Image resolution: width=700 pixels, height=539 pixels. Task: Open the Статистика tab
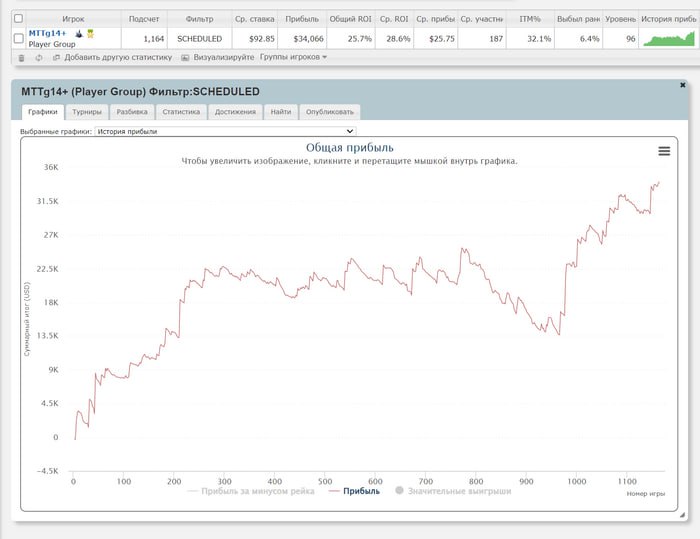181,112
